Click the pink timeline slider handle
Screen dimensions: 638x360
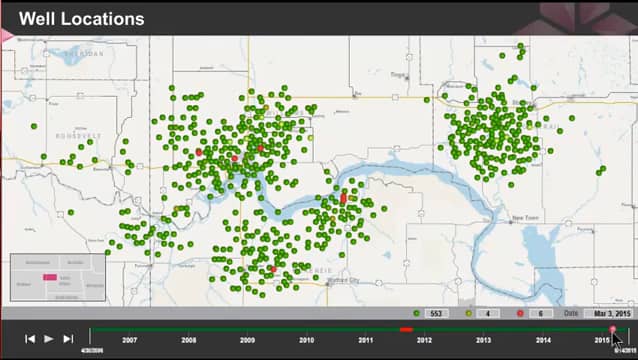(x=613, y=329)
